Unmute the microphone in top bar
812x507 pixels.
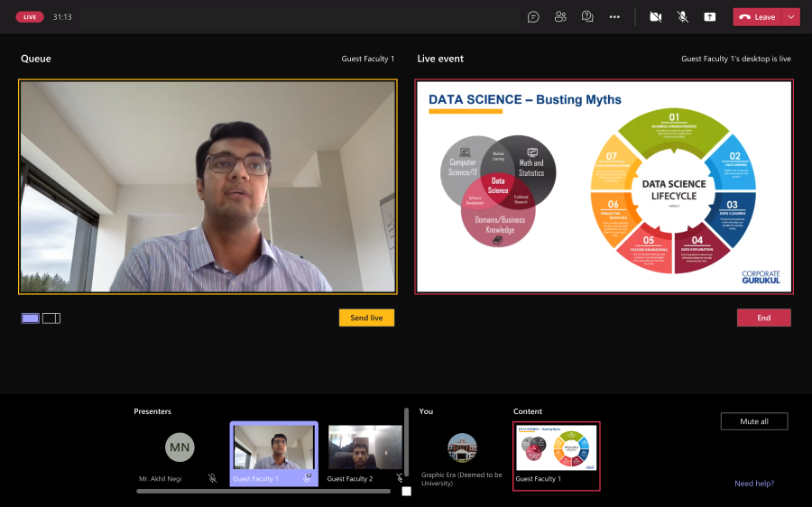(x=683, y=17)
